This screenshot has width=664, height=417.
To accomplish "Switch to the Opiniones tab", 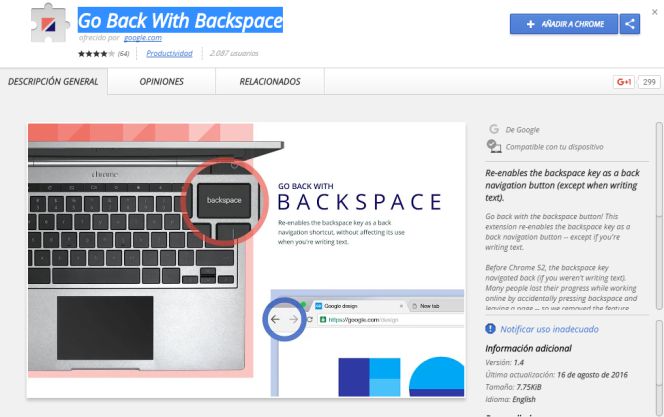I will click(x=161, y=82).
